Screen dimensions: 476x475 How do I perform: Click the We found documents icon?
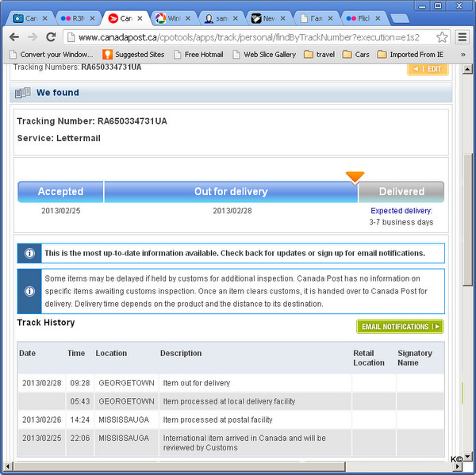click(22, 93)
